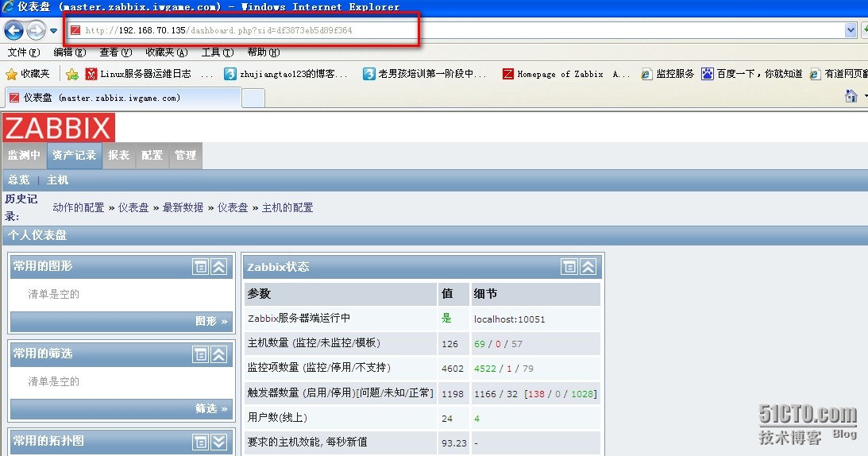Click the 用户数(线上) row label
This screenshot has height=456, width=868.
pyautogui.click(x=277, y=418)
